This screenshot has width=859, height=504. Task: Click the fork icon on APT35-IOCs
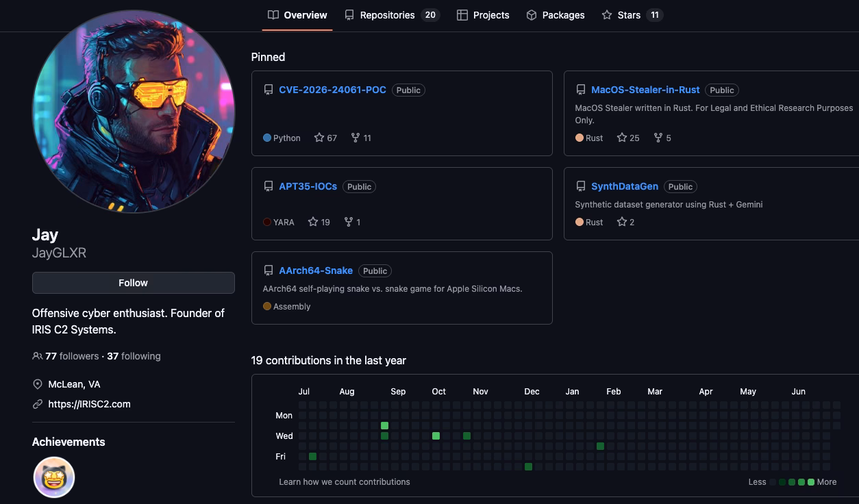point(349,222)
